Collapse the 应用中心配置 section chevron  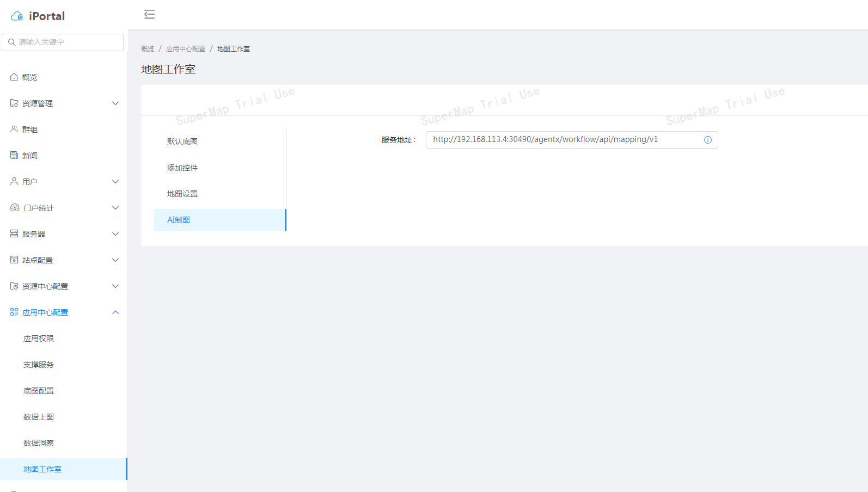tap(115, 312)
